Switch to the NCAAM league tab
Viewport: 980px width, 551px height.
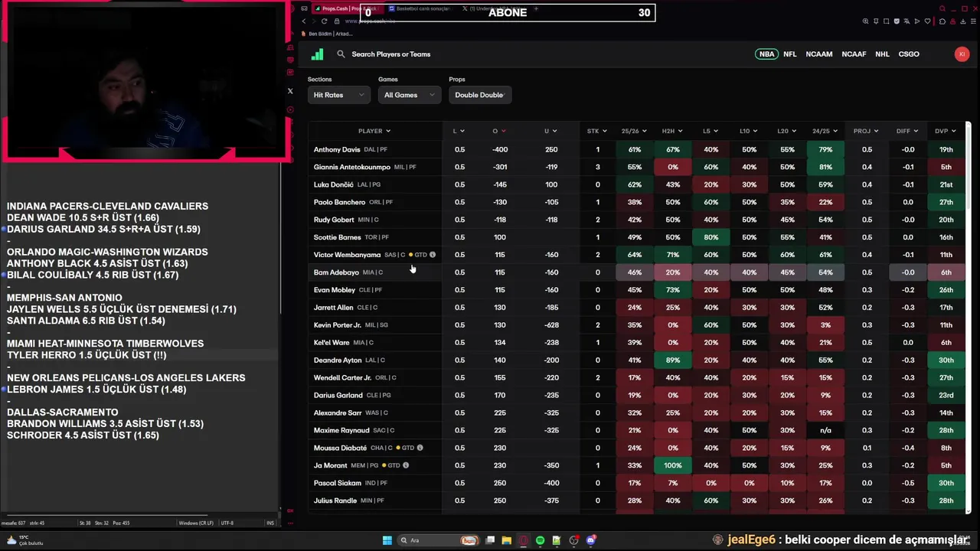click(818, 54)
